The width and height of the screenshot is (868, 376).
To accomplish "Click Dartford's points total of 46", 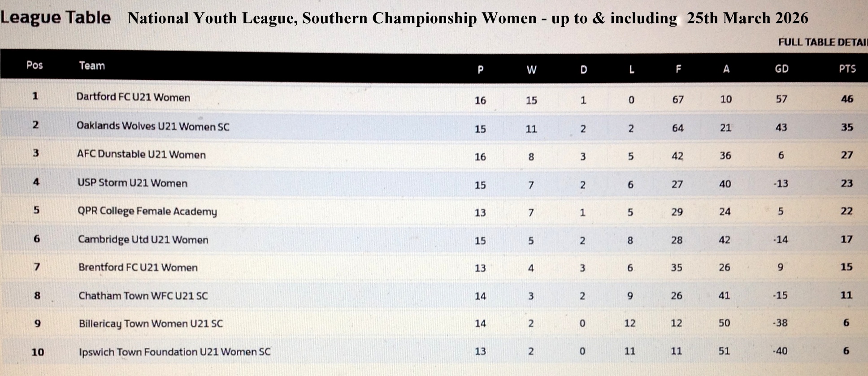I will [847, 99].
